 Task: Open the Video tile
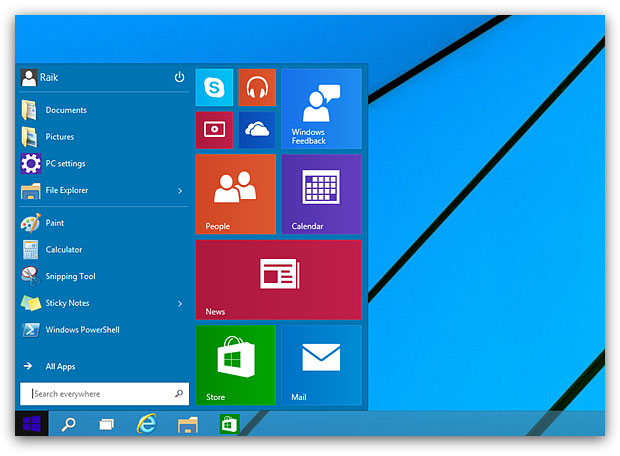point(214,130)
